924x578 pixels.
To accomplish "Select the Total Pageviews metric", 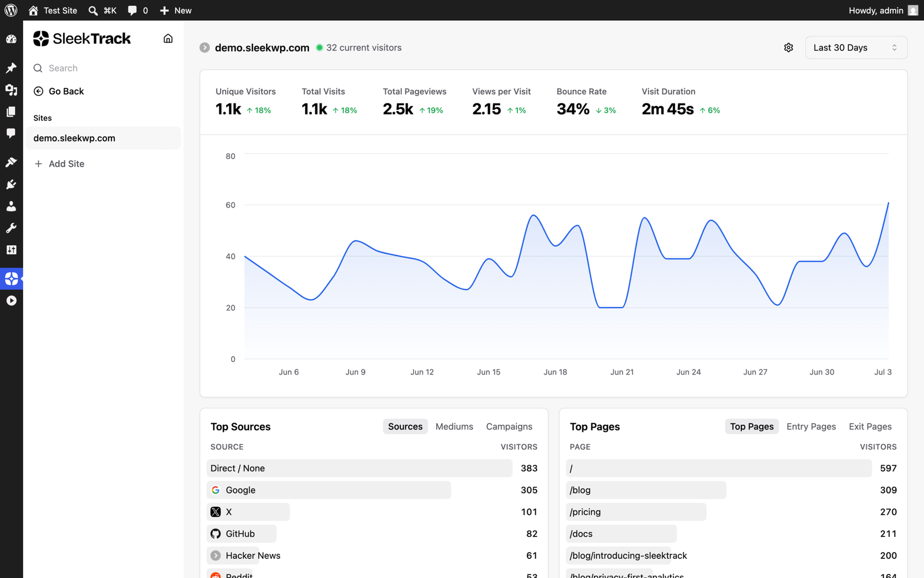I will click(415, 102).
